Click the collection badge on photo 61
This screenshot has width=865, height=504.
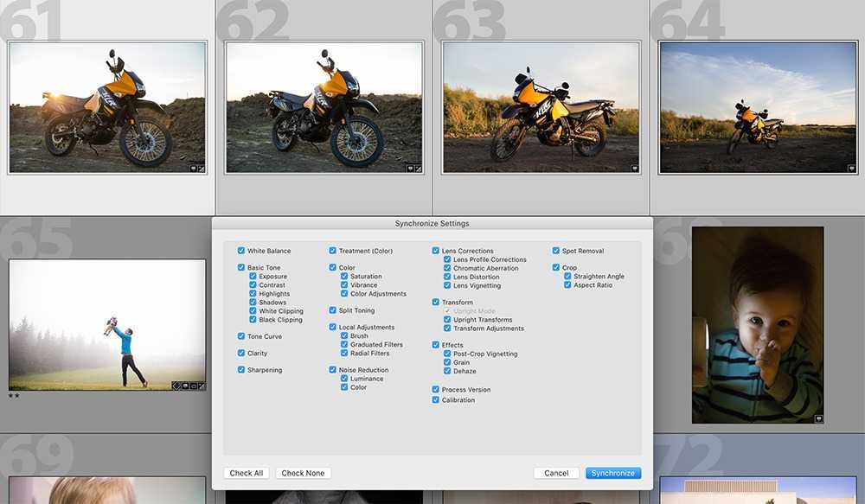pyautogui.click(x=194, y=169)
